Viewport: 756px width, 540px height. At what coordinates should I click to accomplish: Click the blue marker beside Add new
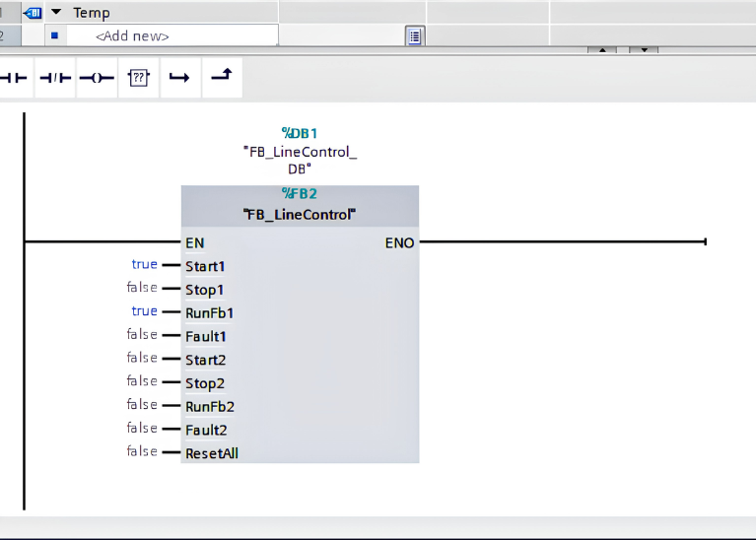54,35
